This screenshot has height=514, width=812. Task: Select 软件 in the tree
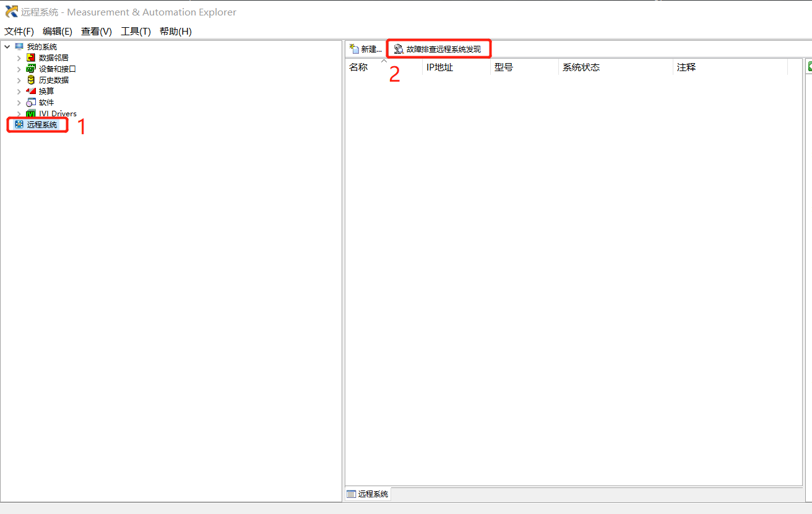coord(46,103)
